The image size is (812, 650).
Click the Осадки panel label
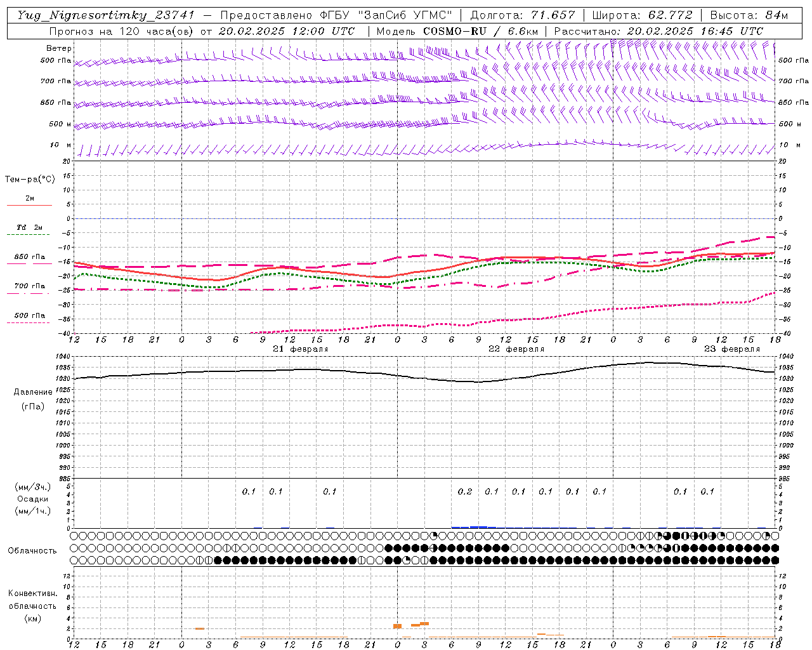click(33, 499)
